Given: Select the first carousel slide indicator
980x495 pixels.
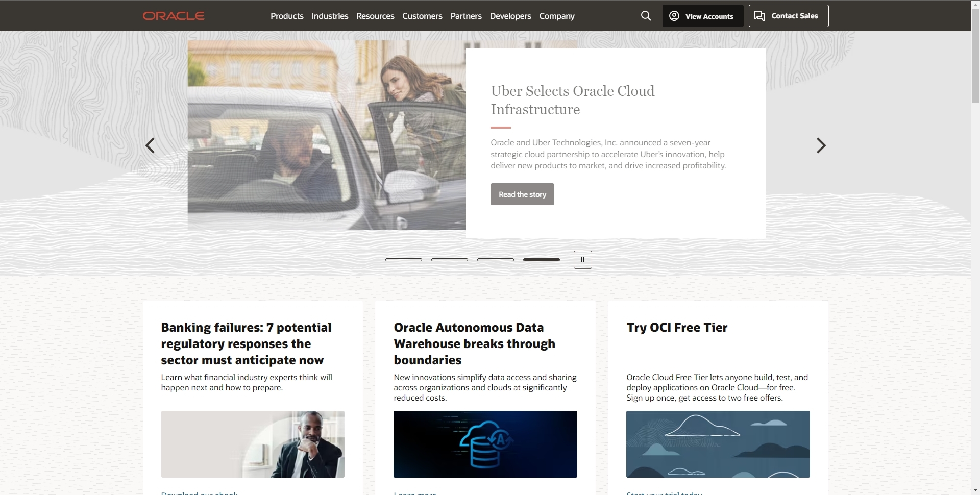Looking at the screenshot, I should coord(404,260).
